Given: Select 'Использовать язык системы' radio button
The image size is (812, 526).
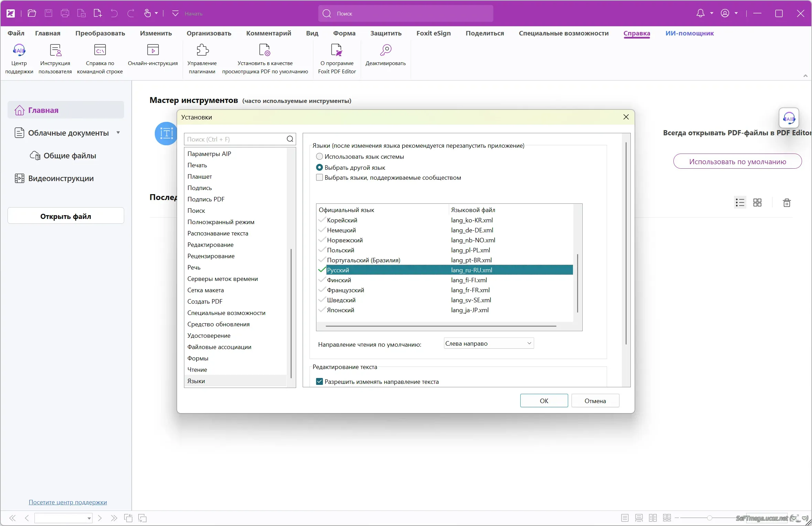Looking at the screenshot, I should pos(320,157).
